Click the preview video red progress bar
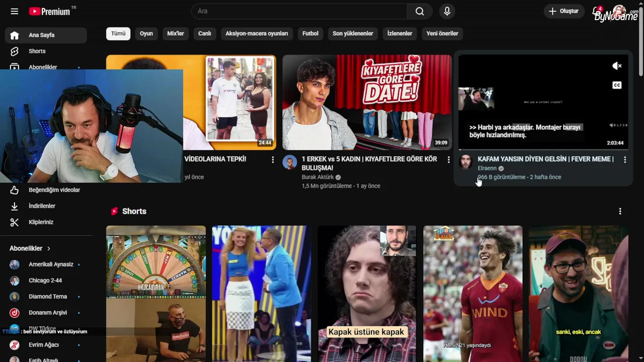 tap(543, 149)
